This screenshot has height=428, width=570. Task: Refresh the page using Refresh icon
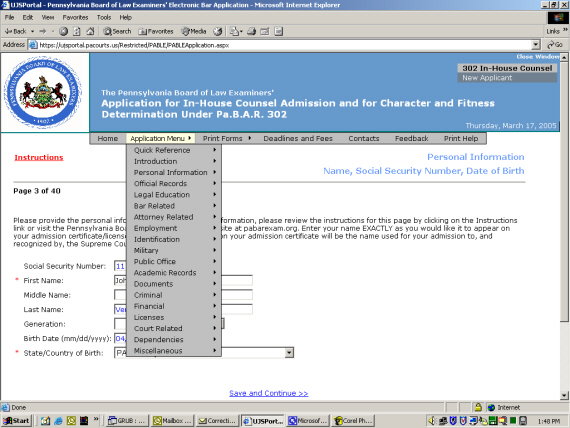tap(77, 31)
